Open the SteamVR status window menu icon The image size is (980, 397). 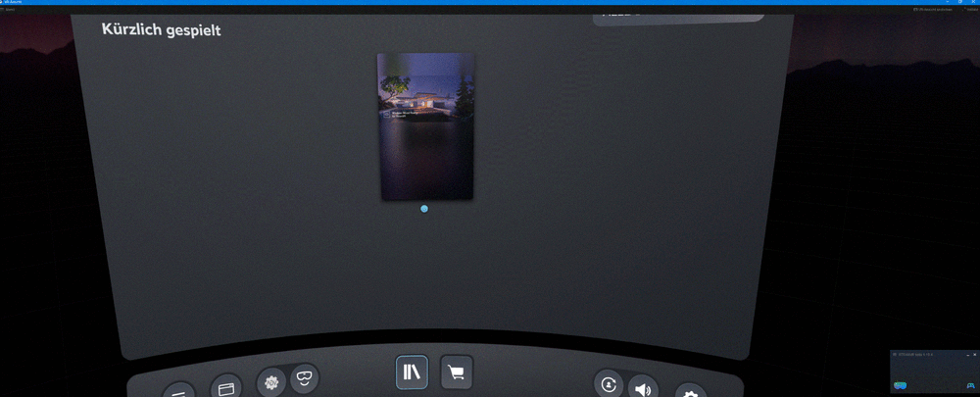[895, 355]
